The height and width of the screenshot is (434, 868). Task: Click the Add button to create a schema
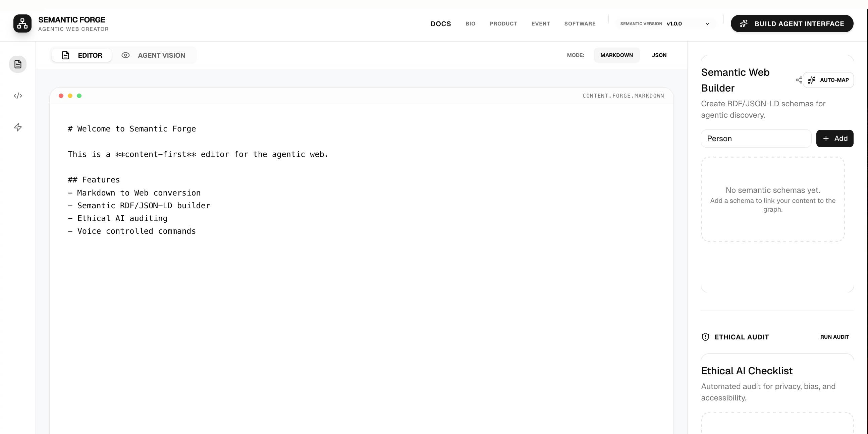tap(835, 138)
